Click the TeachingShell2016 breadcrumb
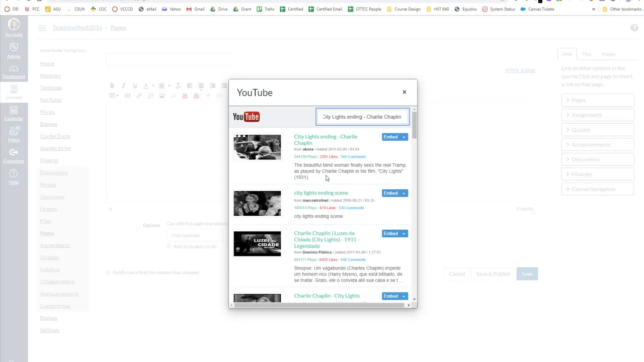644x362 pixels. click(x=77, y=28)
